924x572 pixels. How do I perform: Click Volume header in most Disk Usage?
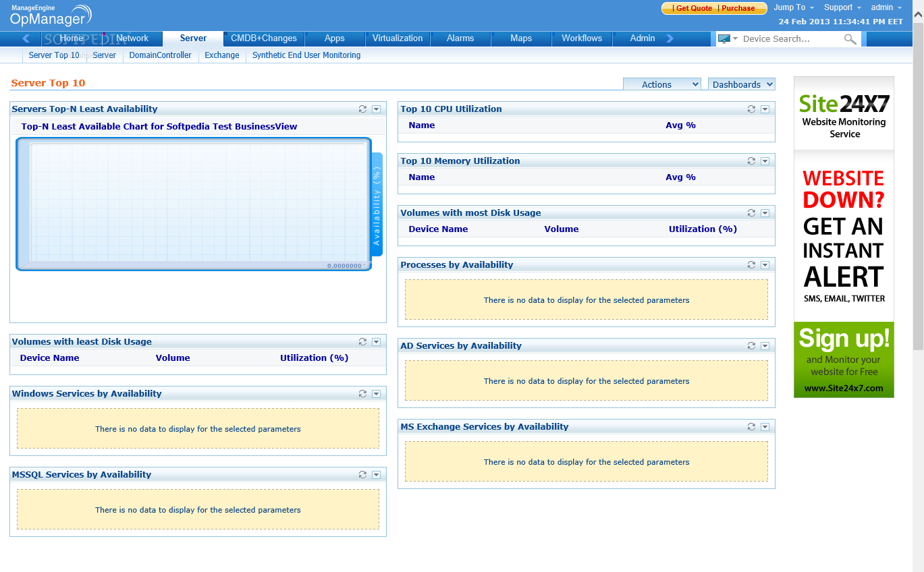[562, 229]
